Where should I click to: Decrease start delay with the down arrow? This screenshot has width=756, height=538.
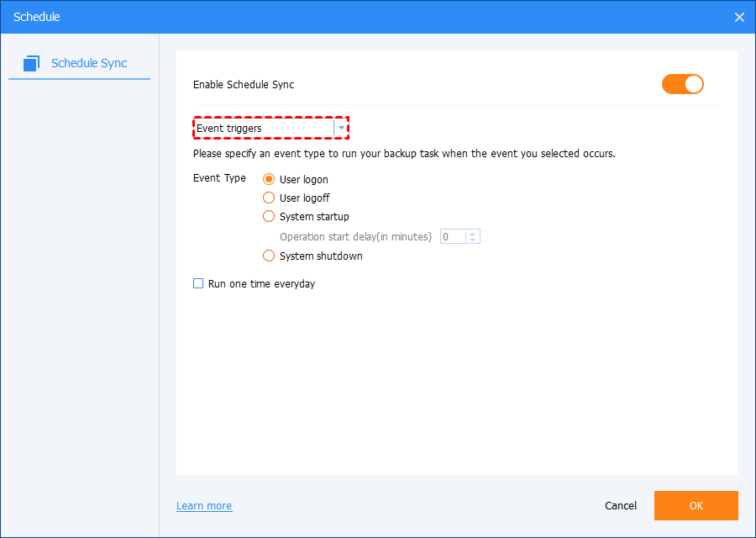473,240
